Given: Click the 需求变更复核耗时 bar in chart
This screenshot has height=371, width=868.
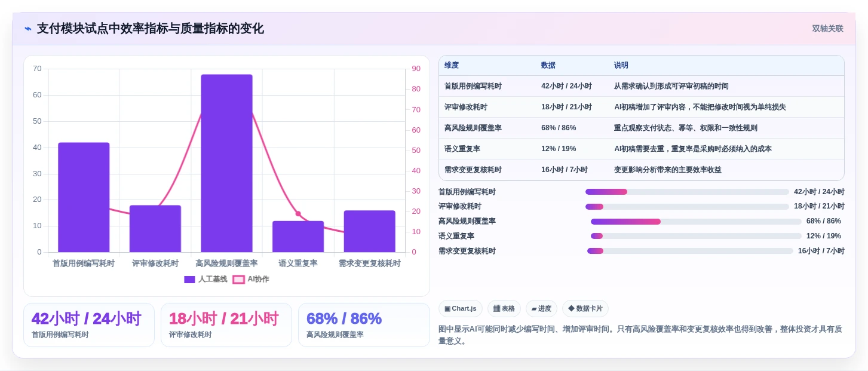Looking at the screenshot, I should (370, 231).
